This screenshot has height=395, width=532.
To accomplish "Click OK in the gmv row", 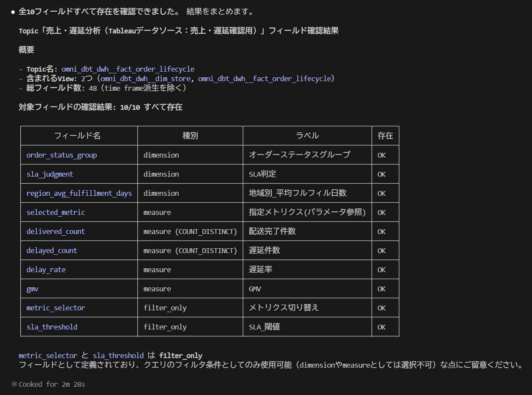I will point(382,289).
